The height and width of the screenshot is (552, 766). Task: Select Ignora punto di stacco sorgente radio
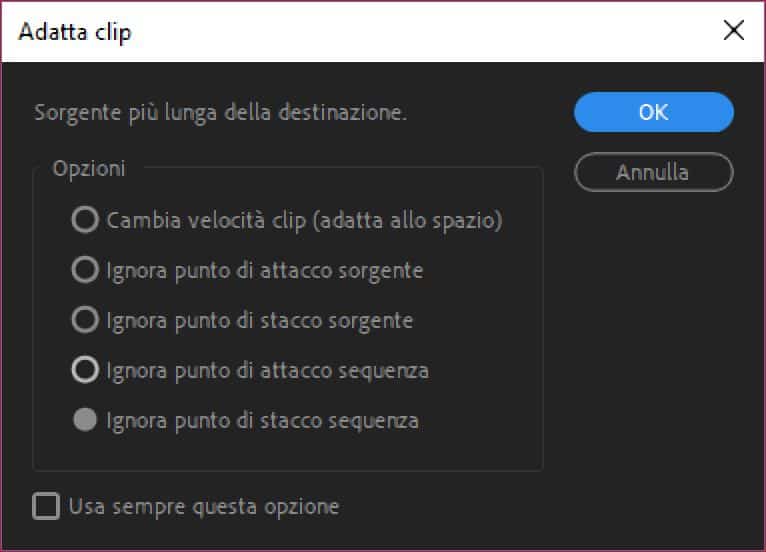pyautogui.click(x=85, y=320)
